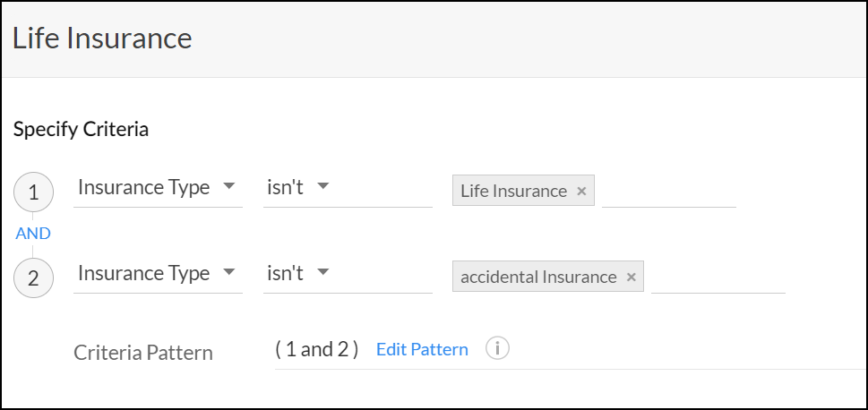Image resolution: width=868 pixels, height=410 pixels.
Task: Click the Life Insurance page title
Action: [x=101, y=38]
